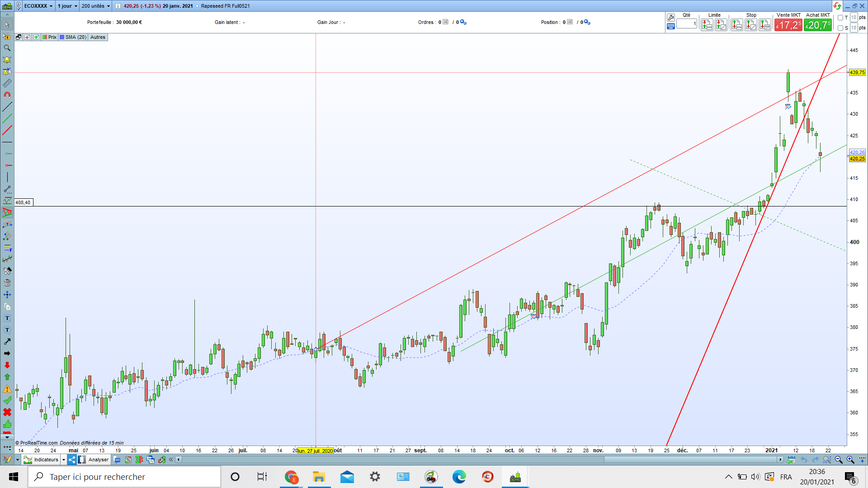This screenshot has height=488, width=868.
Task: Click the blue share icon next to Indicateurs
Action: (72, 460)
